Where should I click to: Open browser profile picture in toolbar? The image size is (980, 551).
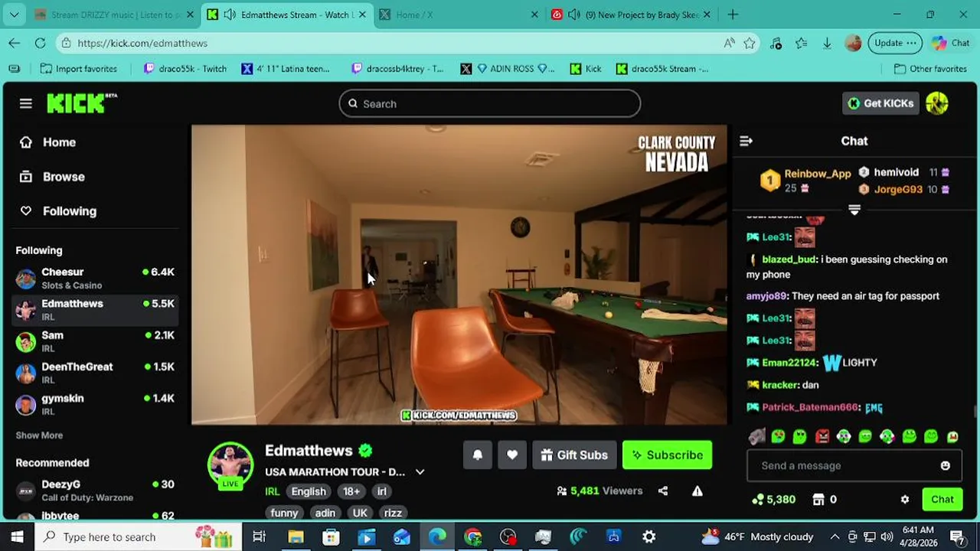(x=853, y=43)
